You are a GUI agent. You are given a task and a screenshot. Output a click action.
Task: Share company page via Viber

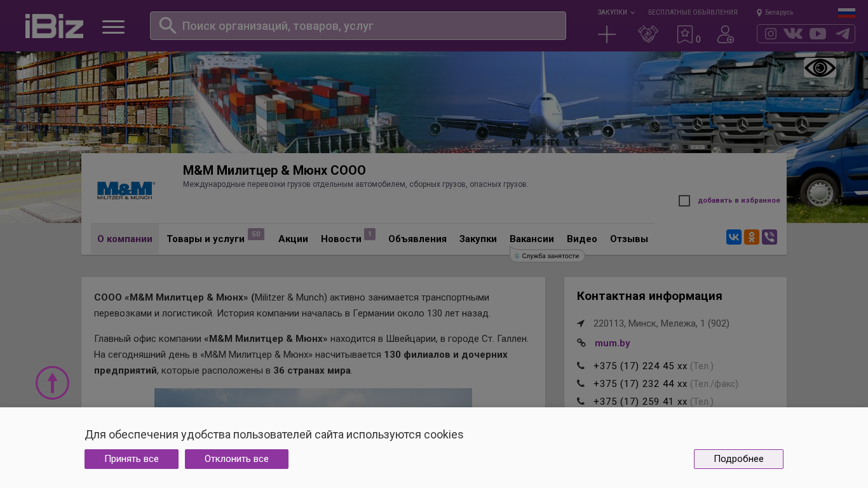[x=770, y=237]
